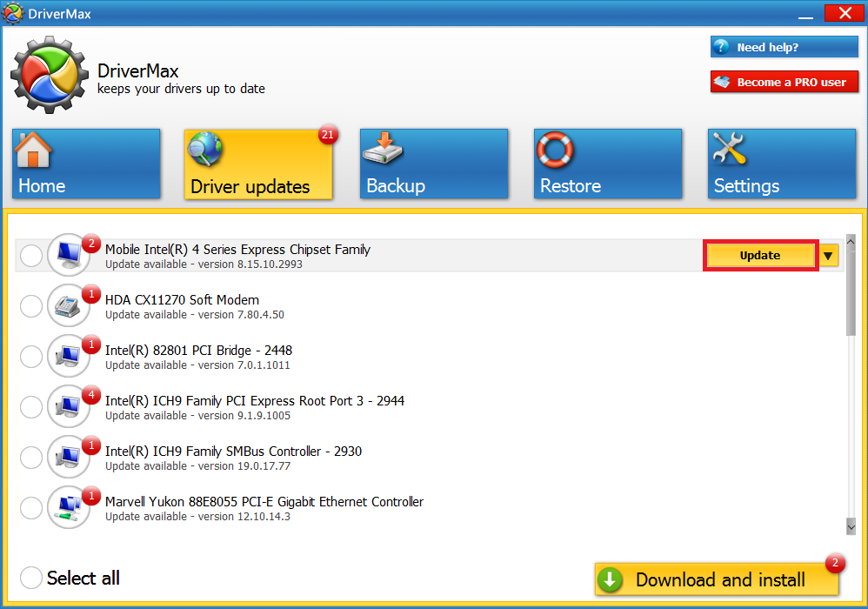Viewport: 868px width, 609px height.
Task: Go to the Home tab
Action: (86, 164)
